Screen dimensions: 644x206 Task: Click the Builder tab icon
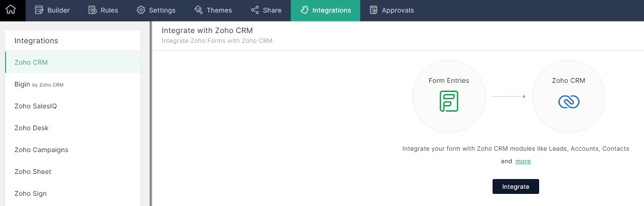tap(39, 10)
